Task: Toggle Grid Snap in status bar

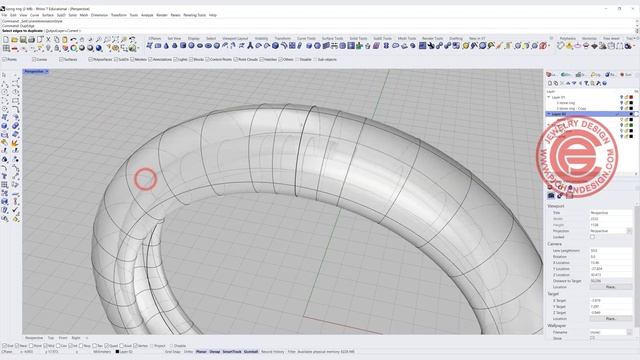Action: click(x=173, y=351)
